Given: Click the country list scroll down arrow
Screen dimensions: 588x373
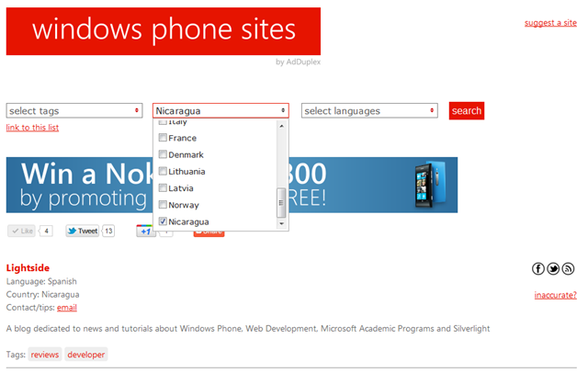Looking at the screenshot, I should [x=281, y=224].
